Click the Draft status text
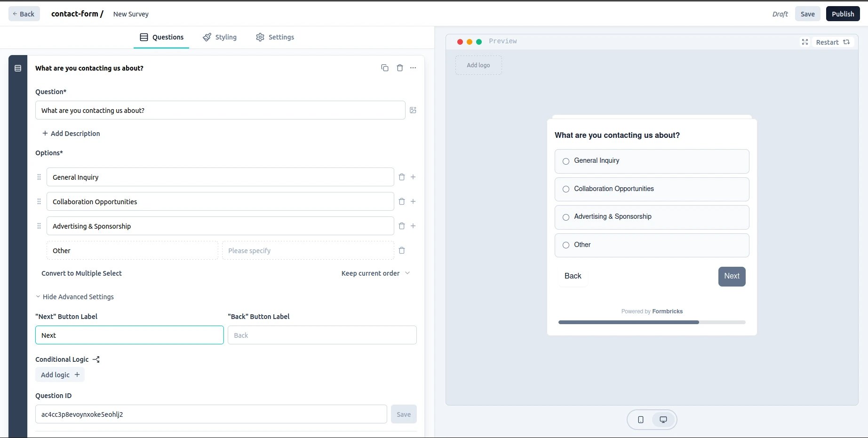The image size is (868, 438). click(780, 14)
